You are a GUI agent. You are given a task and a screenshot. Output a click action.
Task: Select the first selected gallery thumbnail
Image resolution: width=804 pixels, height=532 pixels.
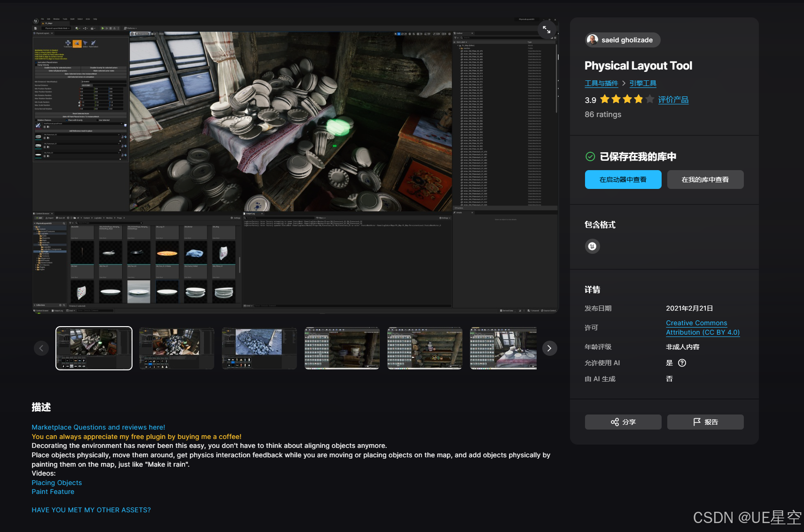(x=94, y=348)
